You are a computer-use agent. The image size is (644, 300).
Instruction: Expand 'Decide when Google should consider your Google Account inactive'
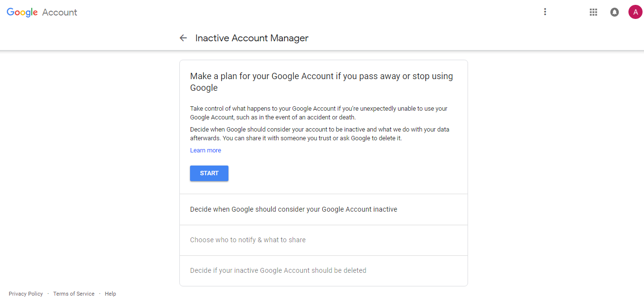click(324, 209)
